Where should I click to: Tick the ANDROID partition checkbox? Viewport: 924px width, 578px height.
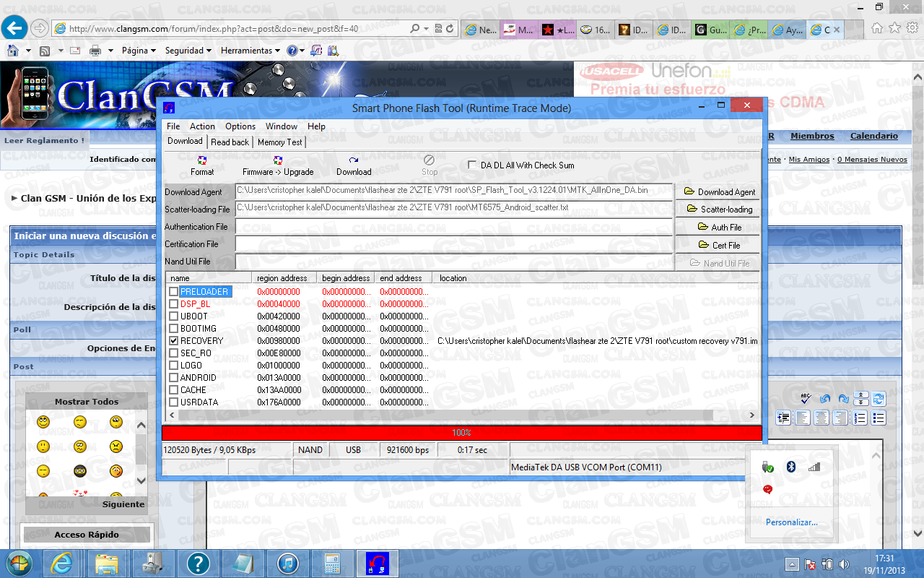point(173,378)
